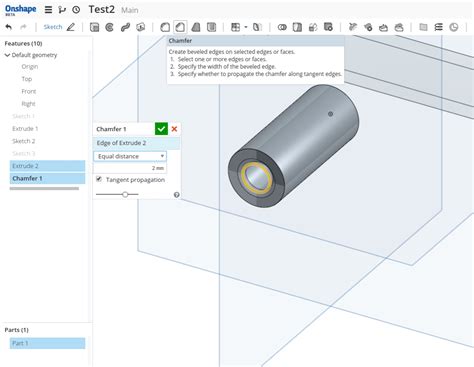Start a new Sketch
Image resolution: width=474 pixels, height=367 pixels.
[59, 27]
